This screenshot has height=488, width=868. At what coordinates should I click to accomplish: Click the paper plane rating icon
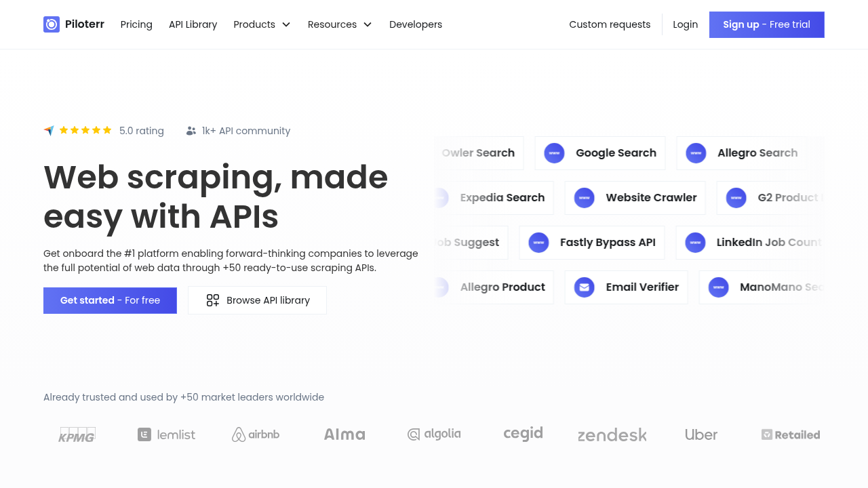49,131
